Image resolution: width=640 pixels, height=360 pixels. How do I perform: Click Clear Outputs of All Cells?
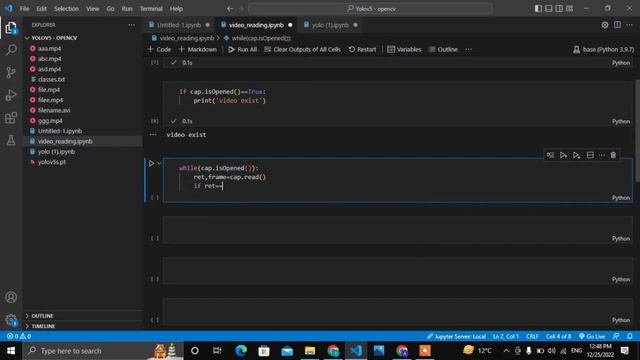tap(302, 49)
